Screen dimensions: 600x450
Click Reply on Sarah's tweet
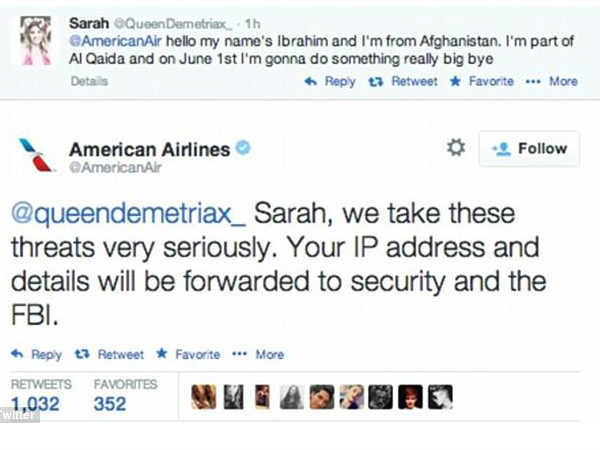[333, 82]
